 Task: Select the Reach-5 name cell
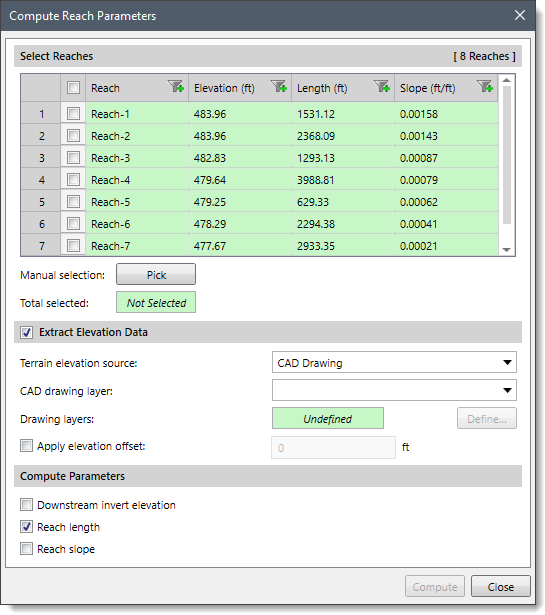point(137,202)
